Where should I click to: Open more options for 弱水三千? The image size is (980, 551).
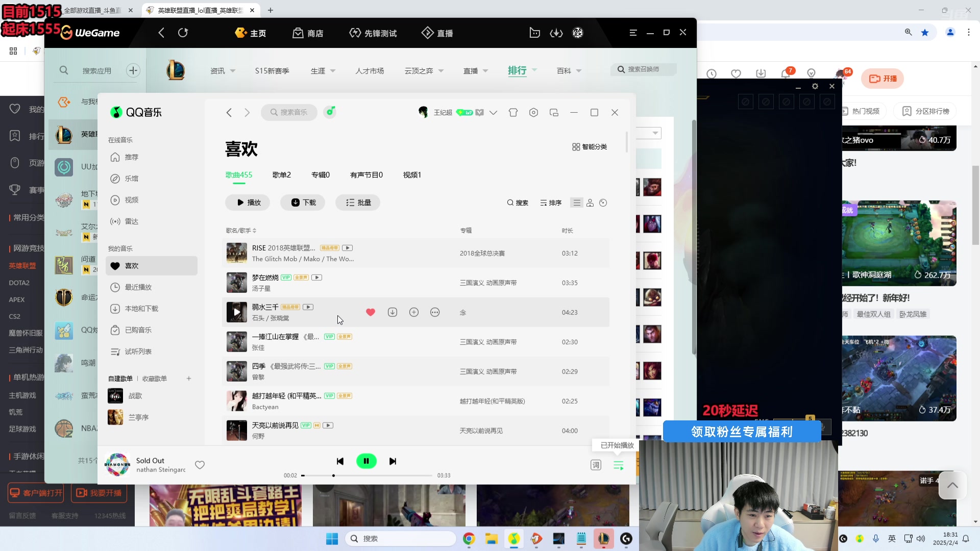tap(435, 312)
